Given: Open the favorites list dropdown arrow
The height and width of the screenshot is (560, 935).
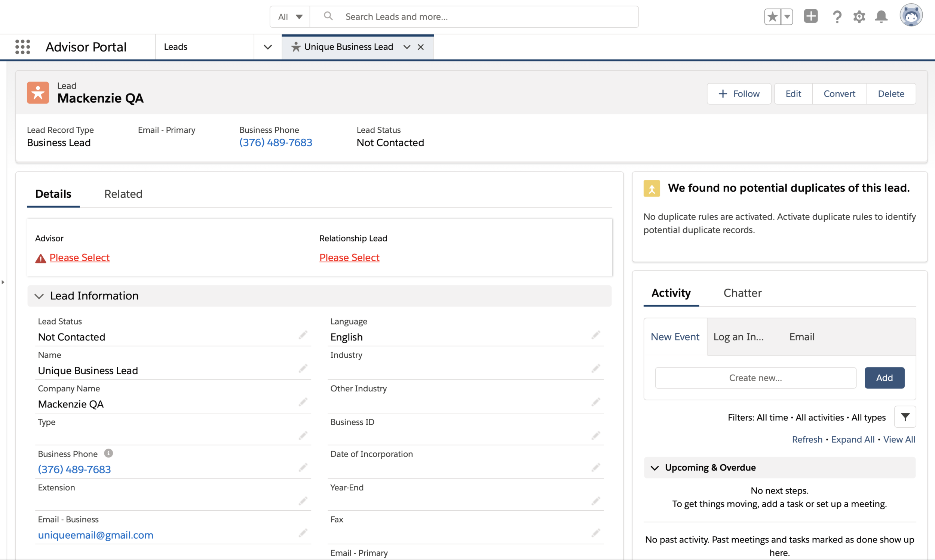Looking at the screenshot, I should click(787, 16).
